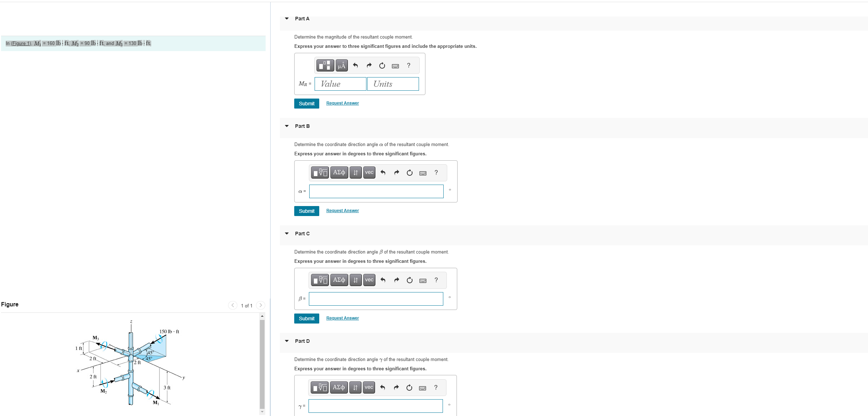Screen dimensions: 868x416
Task: Open keyboard shortcuts icon in Part A toolbar
Action: pos(395,66)
